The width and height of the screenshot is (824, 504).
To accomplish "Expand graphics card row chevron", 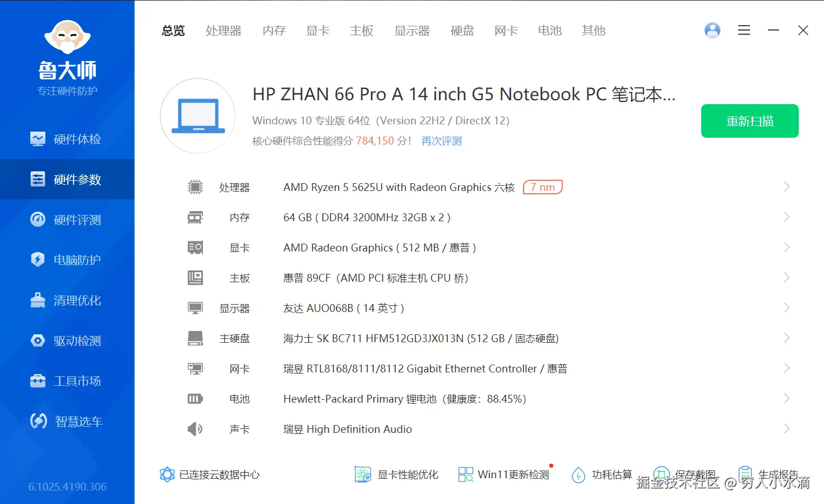I will (x=787, y=248).
